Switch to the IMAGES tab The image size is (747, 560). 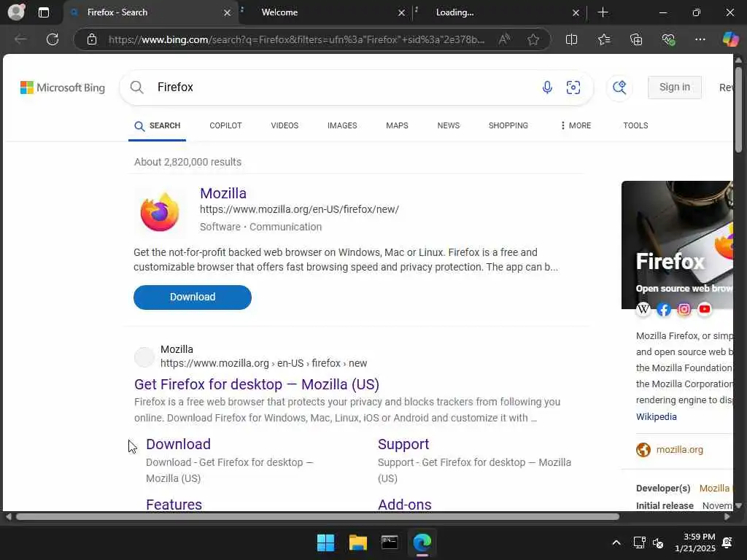point(342,125)
